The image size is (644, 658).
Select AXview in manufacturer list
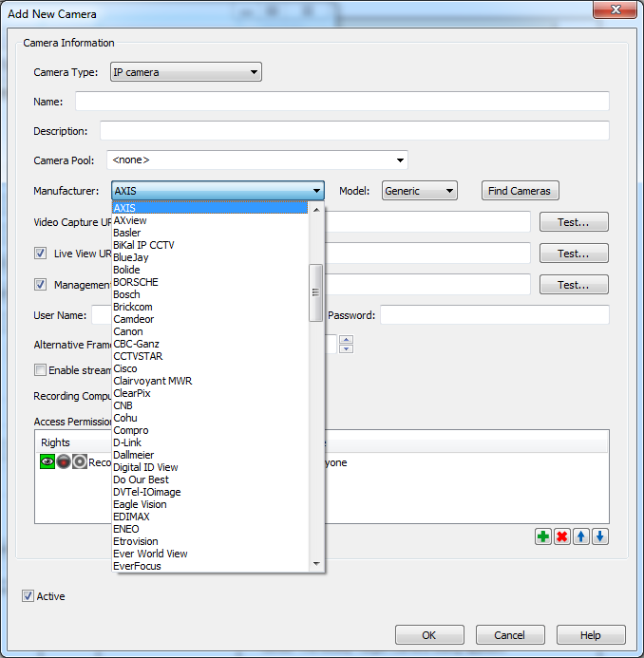point(210,220)
